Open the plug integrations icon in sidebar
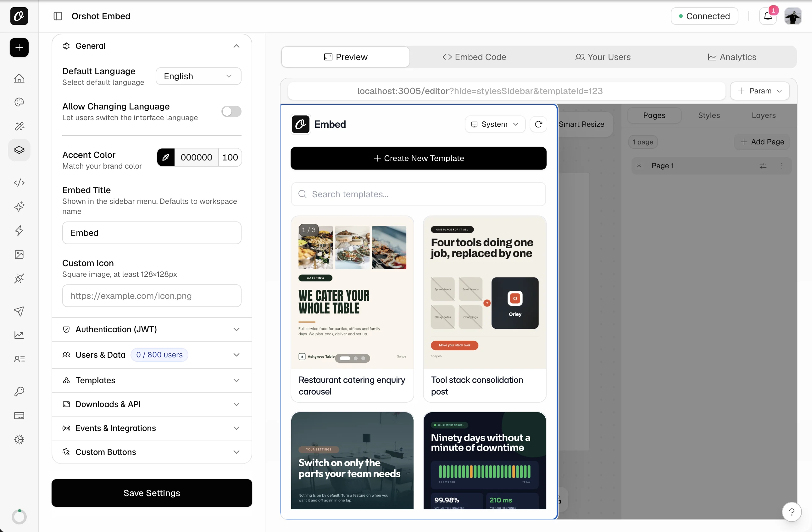The image size is (812, 532). (19, 278)
